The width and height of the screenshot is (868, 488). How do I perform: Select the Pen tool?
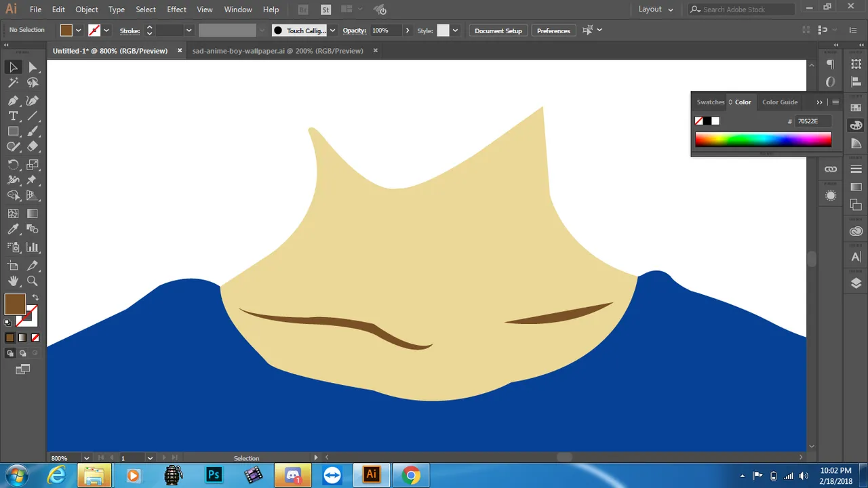[13, 100]
